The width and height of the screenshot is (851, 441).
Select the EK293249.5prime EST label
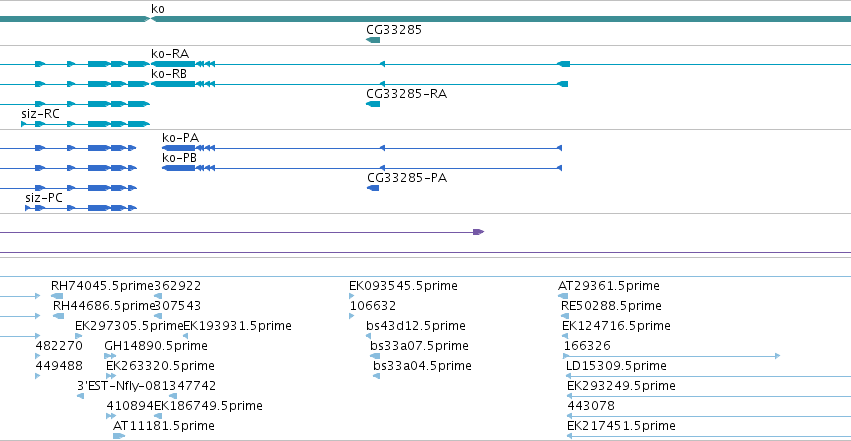point(621,386)
